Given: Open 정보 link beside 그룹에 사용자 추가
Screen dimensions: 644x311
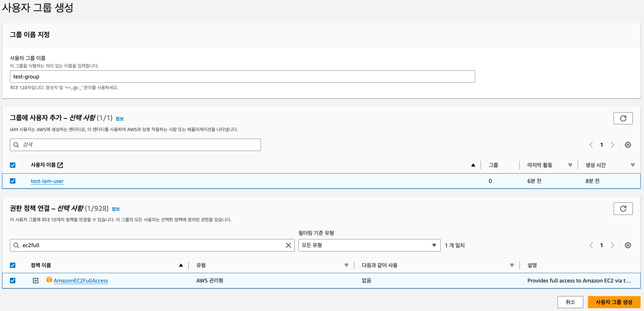Looking at the screenshot, I should [120, 119].
